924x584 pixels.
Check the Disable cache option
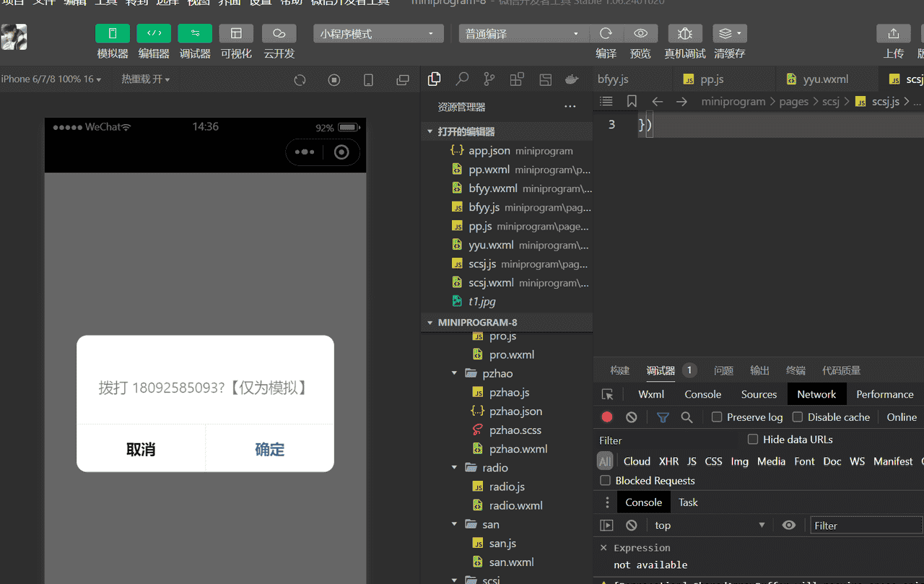click(x=798, y=417)
